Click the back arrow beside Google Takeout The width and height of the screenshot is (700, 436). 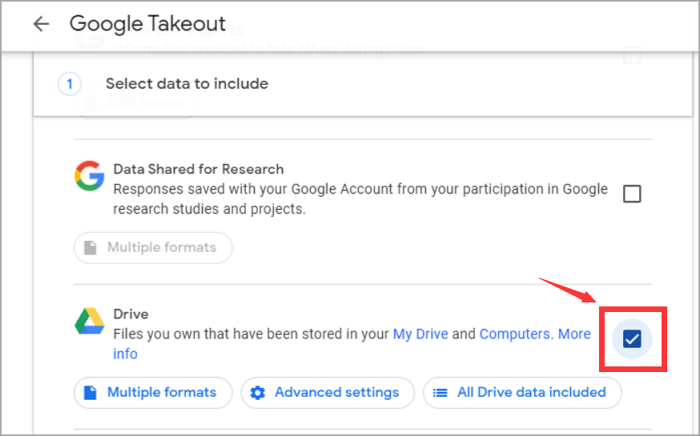coord(41,24)
